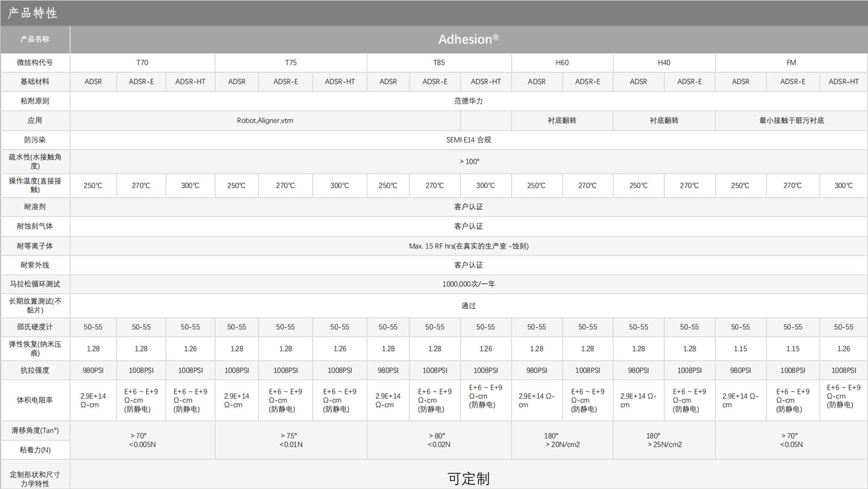
Task: Select the 体积电阻率 row label
Action: 35,400
